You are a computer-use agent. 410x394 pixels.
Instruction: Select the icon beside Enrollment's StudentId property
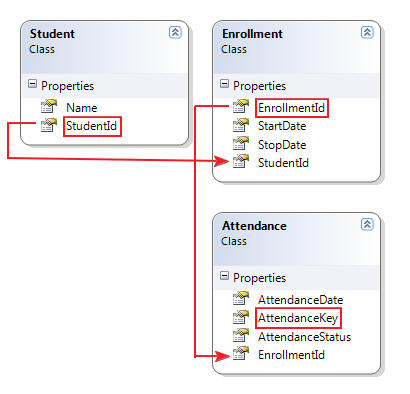tap(241, 162)
